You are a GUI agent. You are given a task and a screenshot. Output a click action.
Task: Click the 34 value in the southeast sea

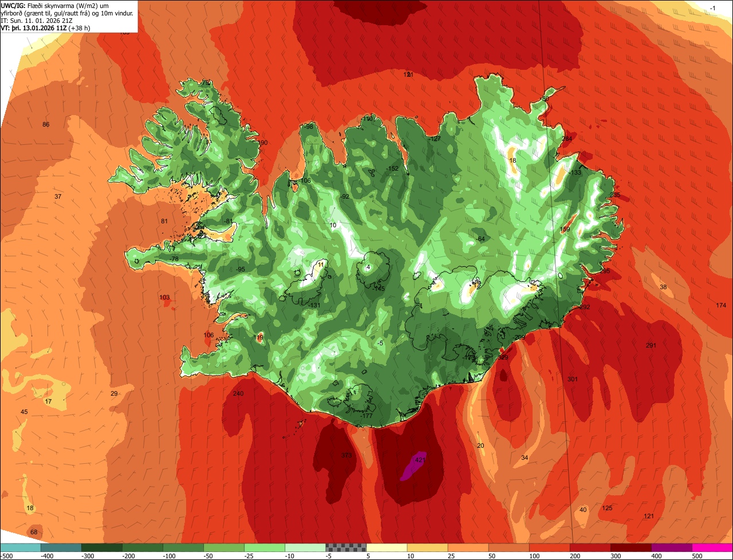(525, 457)
